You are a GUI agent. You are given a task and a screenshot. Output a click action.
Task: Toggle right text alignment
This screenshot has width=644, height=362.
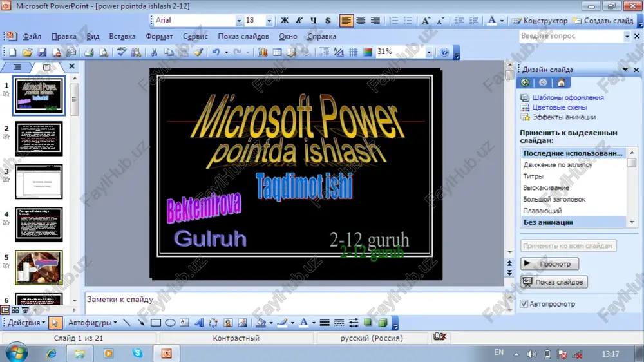pyautogui.click(x=375, y=20)
